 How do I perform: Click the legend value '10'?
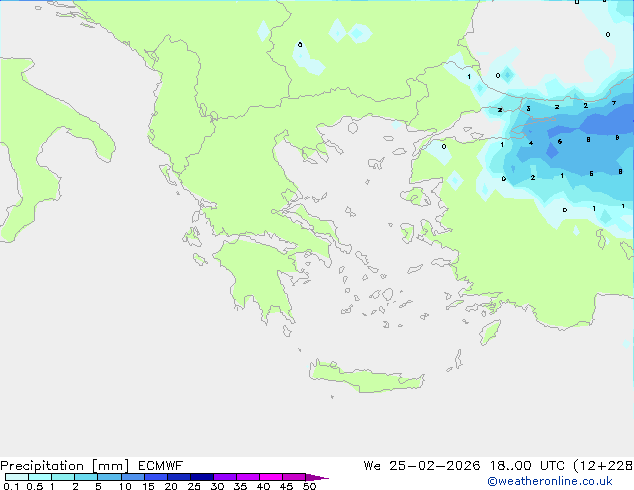click(125, 486)
